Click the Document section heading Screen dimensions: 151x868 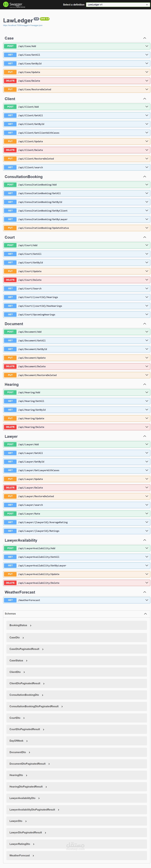14,324
